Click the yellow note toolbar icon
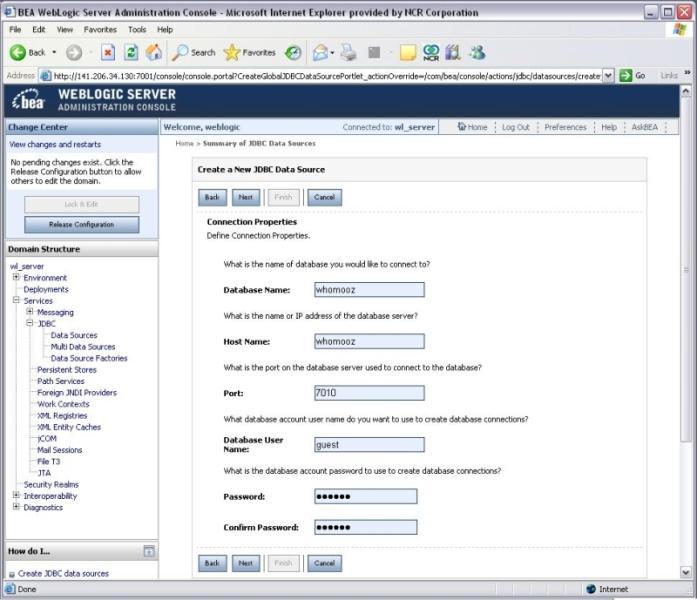697x600 pixels. [408, 52]
